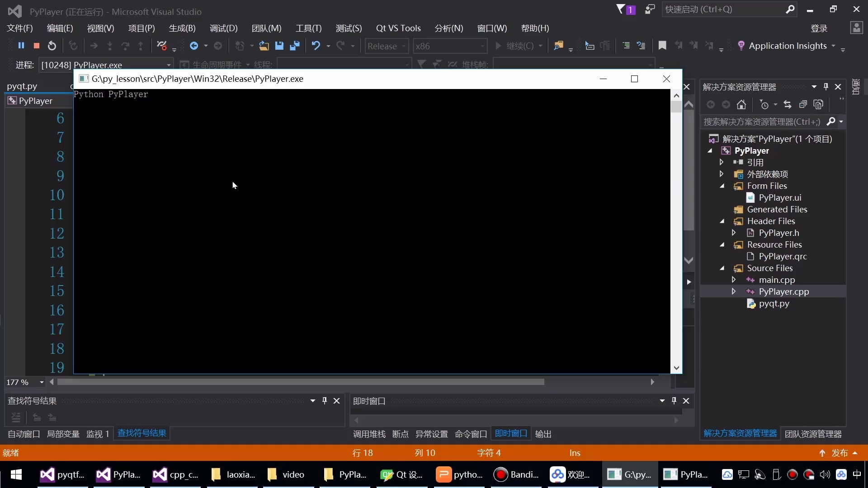The width and height of the screenshot is (868, 488).
Task: Stop debugging with the red square icon
Action: tap(37, 46)
